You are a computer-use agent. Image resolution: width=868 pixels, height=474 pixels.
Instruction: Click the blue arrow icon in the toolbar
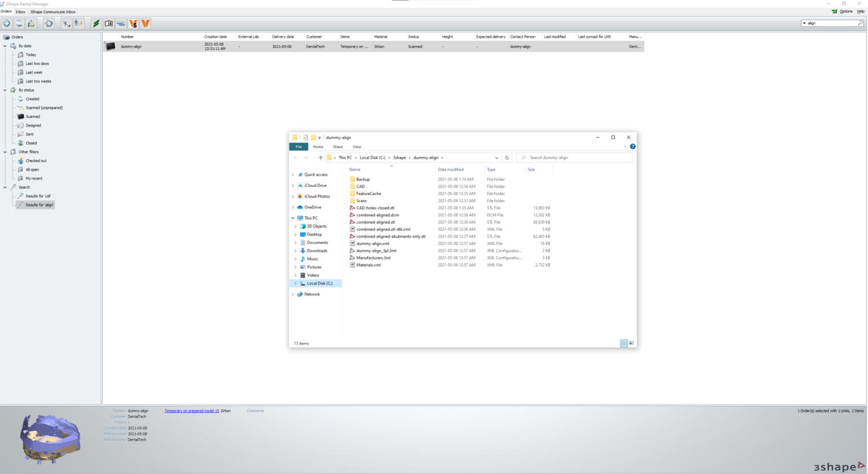click(7, 23)
